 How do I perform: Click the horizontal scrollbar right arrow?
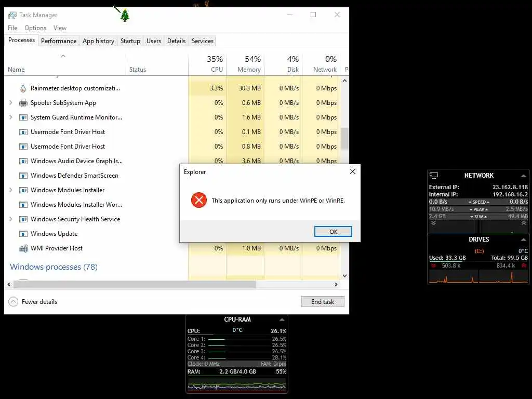(336, 285)
